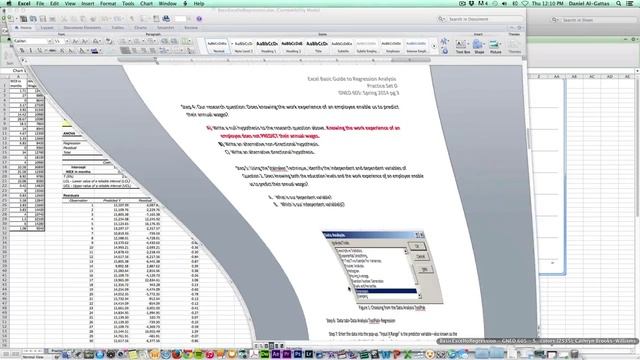Click the Grow Font icon
Image resolution: width=640 pixels, height=360 pixels.
coord(75,41)
